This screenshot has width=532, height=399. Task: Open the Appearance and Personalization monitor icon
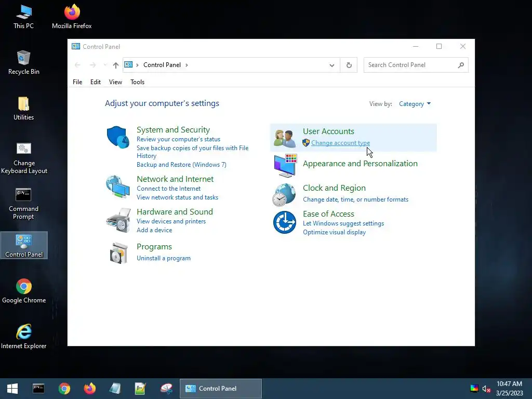click(x=285, y=166)
